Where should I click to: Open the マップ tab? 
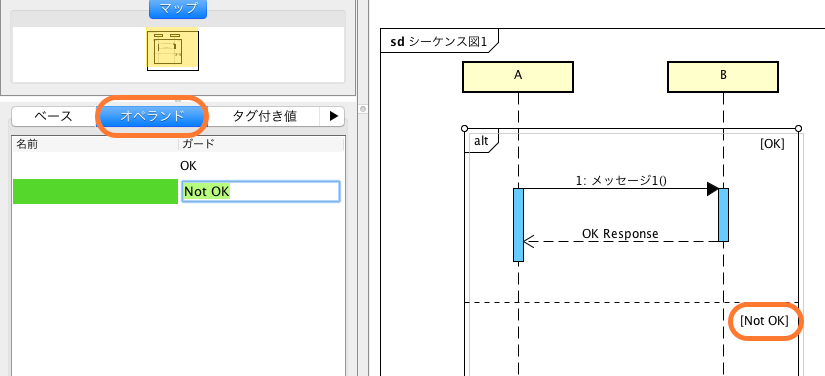[x=178, y=8]
